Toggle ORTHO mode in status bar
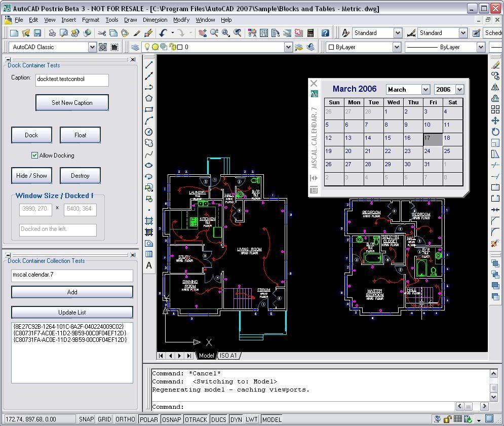Screen dimensions: 504x426 [x=125, y=419]
